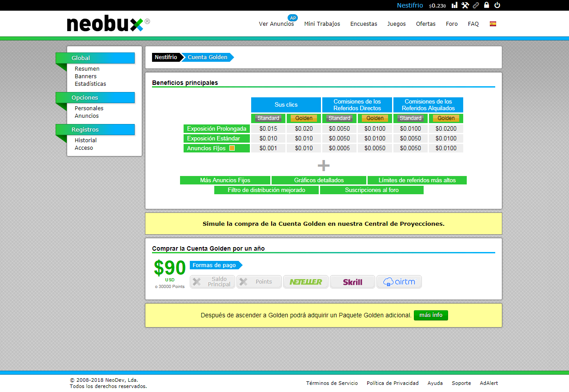
Task: Click the Exposición Estándar row label
Action: click(x=216, y=139)
